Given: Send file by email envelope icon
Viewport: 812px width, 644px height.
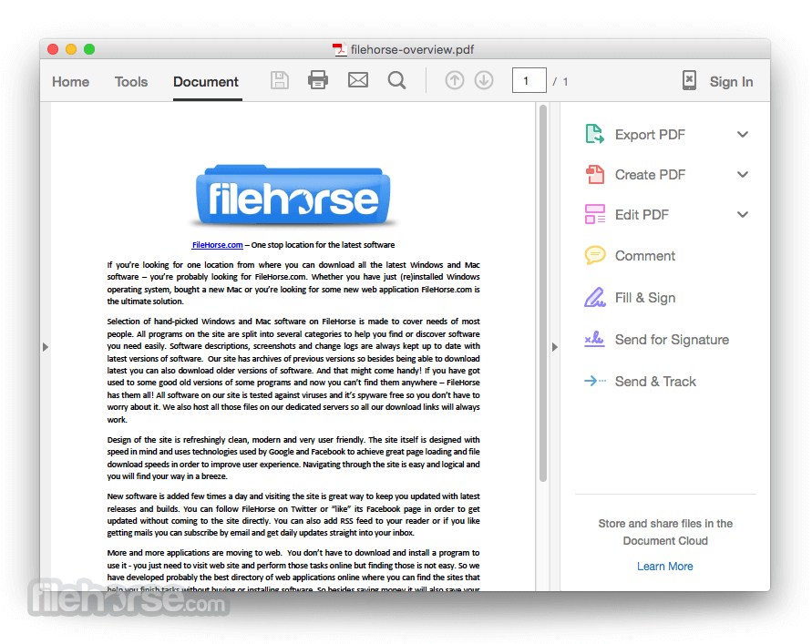Looking at the screenshot, I should 358,80.
